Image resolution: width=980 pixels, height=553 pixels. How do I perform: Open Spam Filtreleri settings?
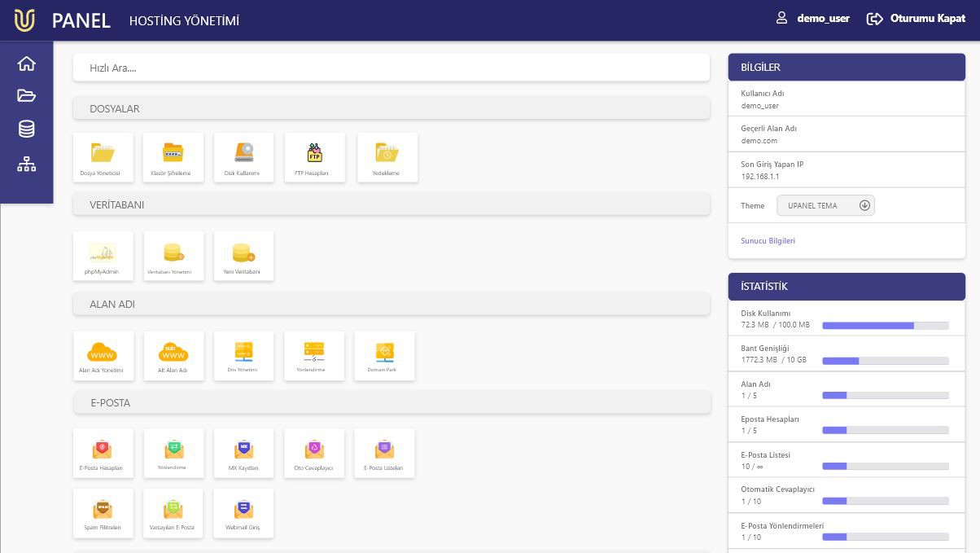point(103,513)
